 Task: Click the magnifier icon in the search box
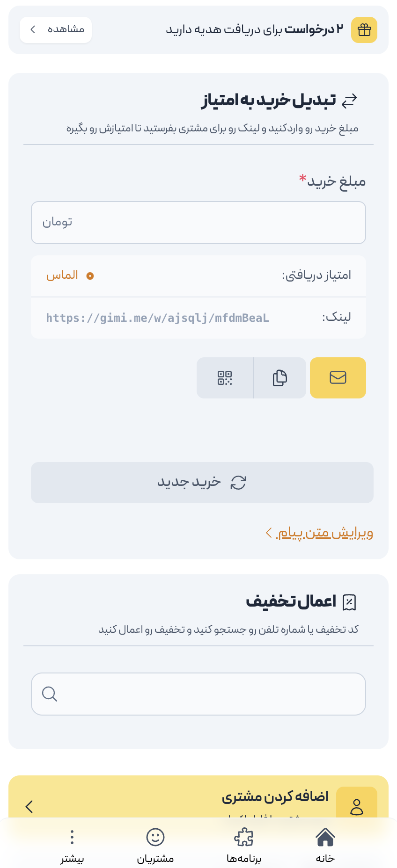coord(49,694)
